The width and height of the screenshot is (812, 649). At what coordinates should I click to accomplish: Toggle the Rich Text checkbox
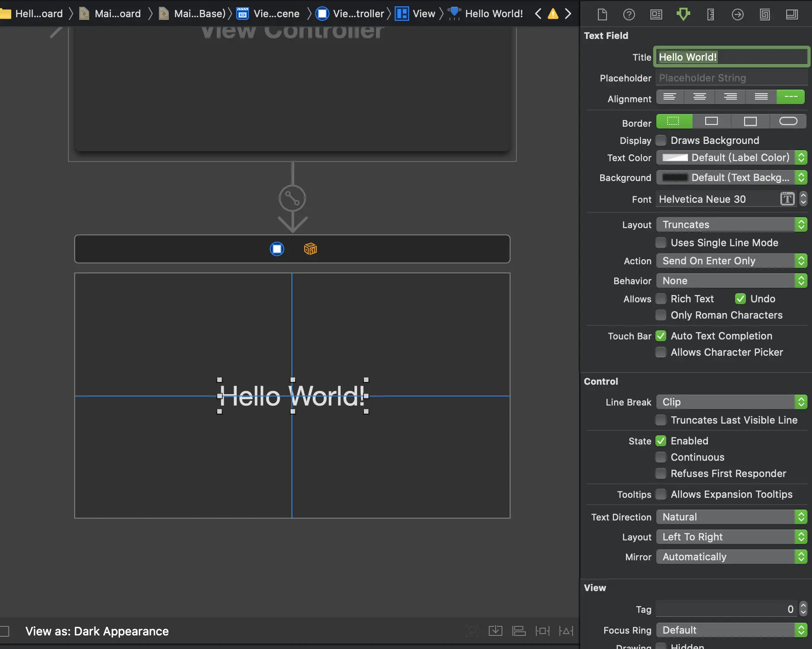pos(661,299)
